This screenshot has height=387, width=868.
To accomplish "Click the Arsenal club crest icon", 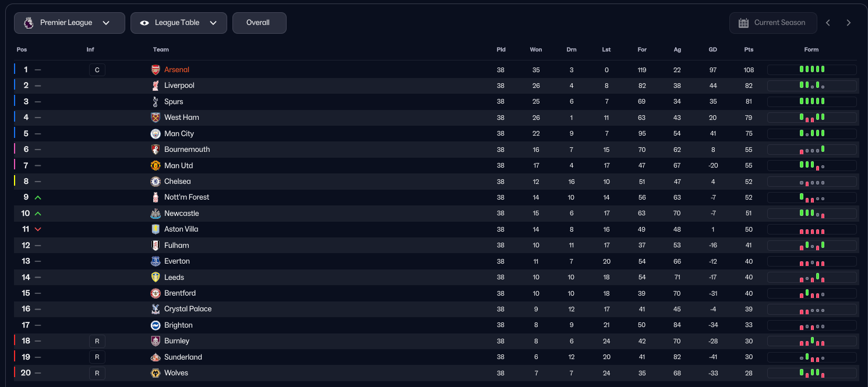I will [x=156, y=70].
